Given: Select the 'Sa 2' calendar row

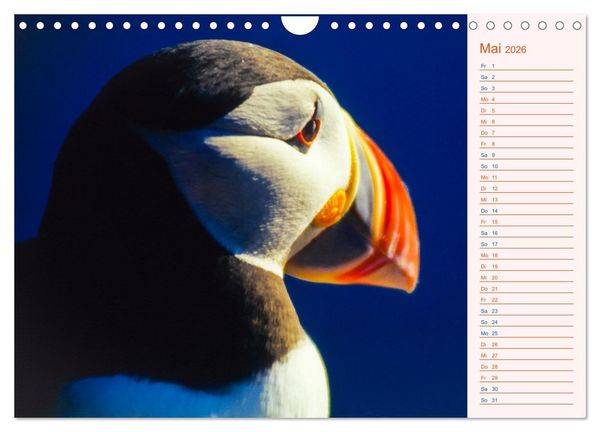Looking at the screenshot, I should click(527, 77).
